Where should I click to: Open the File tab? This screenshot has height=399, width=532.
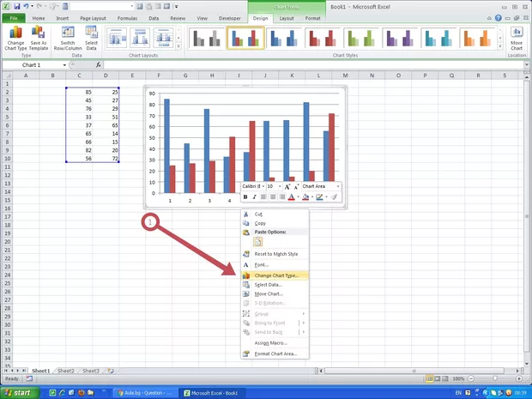pos(14,18)
